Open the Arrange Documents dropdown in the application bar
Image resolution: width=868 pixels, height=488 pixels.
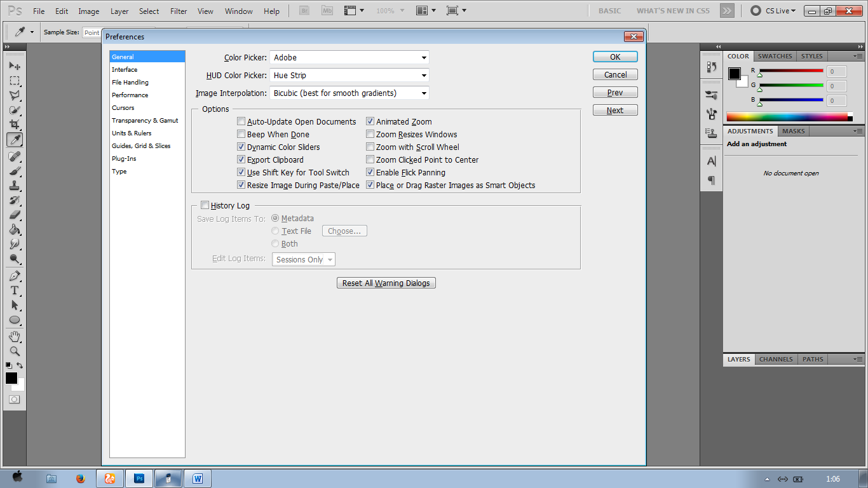426,11
